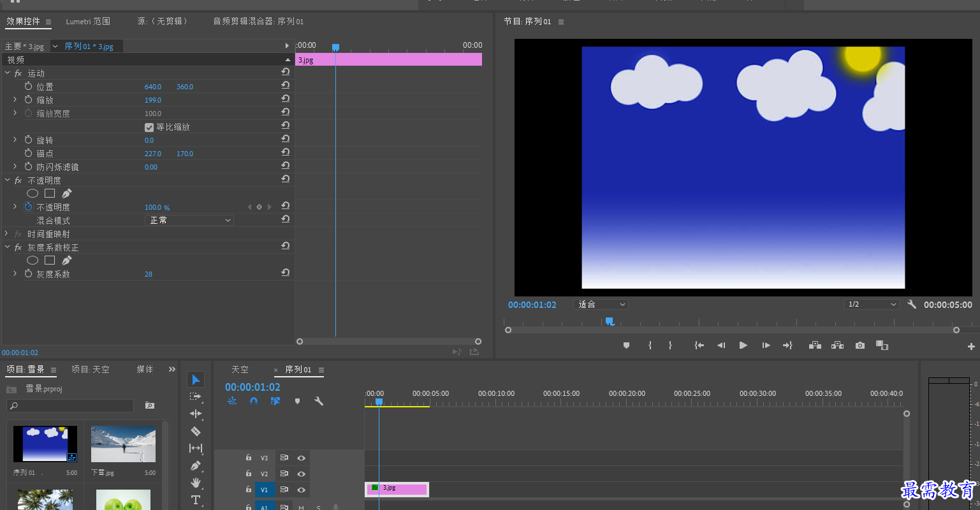Expand the 时间重映射 time remapping group
The width and height of the screenshot is (980, 510).
pyautogui.click(x=6, y=234)
